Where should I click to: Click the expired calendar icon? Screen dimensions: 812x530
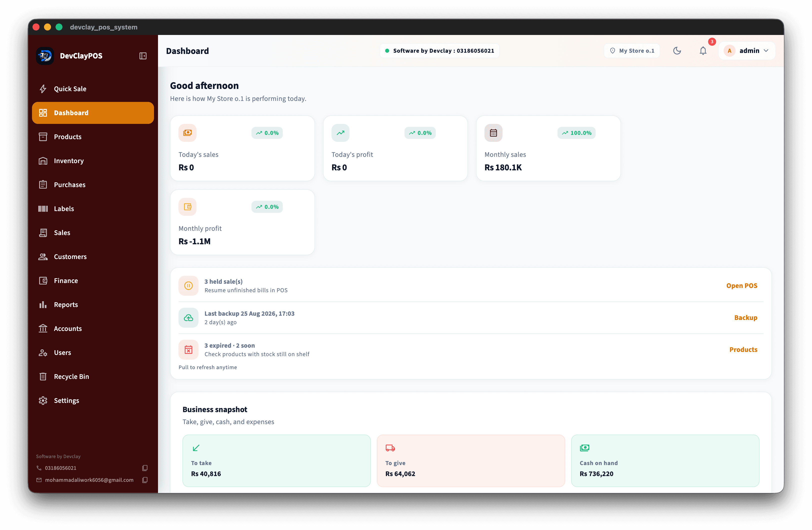[x=188, y=350]
